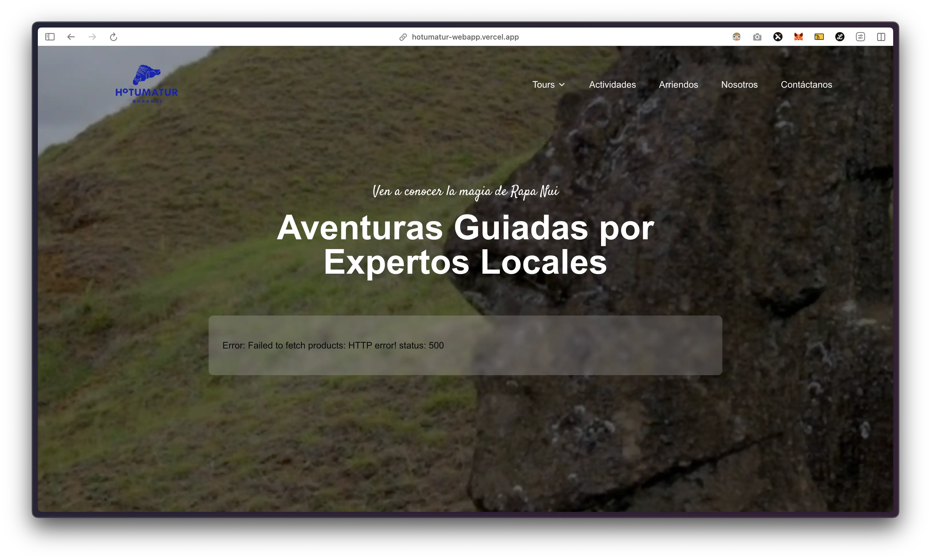Open the black X rocket extension
The width and height of the screenshot is (931, 560).
778,37
